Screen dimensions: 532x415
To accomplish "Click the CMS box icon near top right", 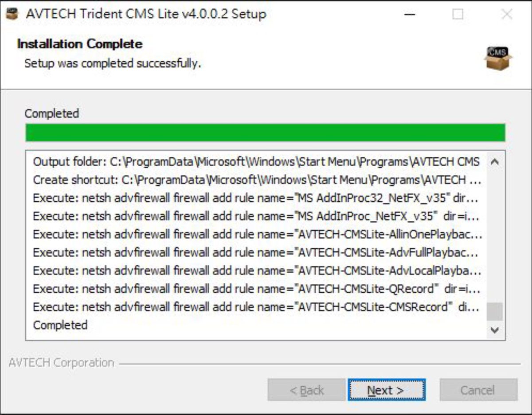I will 498,58.
